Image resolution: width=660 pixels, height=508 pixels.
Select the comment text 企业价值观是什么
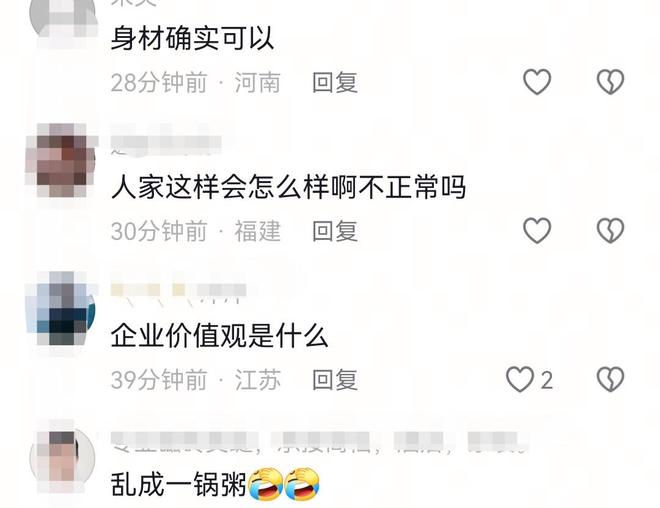click(219, 336)
